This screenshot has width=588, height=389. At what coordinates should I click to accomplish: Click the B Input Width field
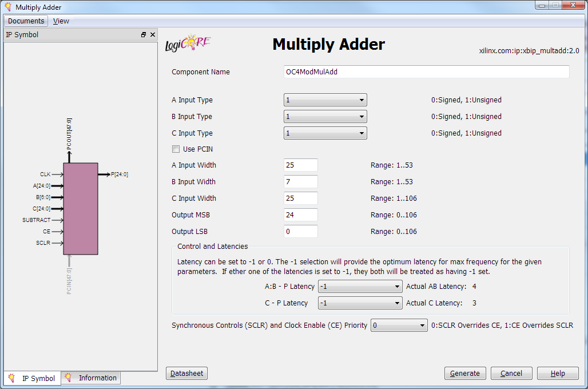[x=301, y=181]
